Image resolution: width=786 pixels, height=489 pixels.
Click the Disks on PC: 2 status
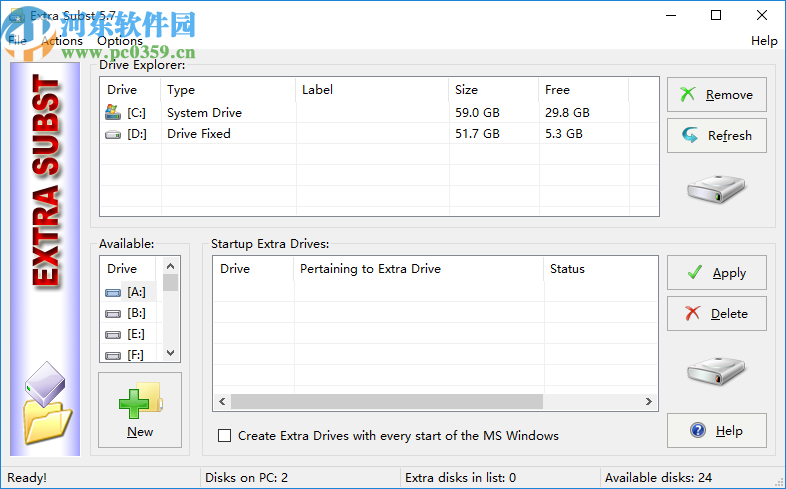(247, 477)
